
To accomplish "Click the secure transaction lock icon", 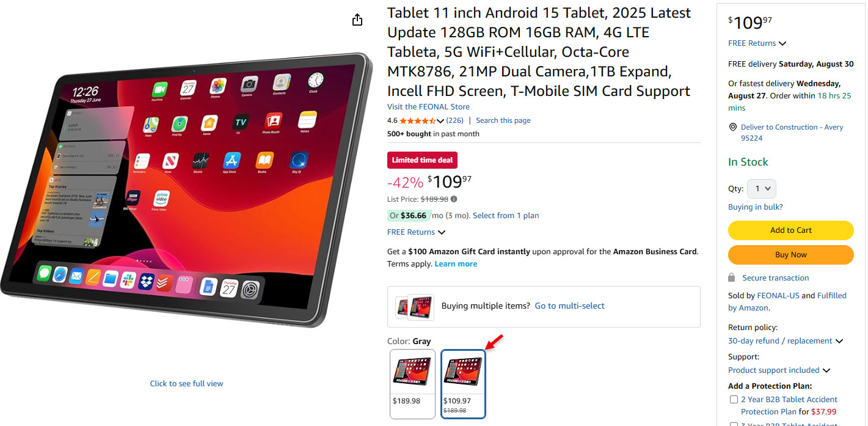I will [732, 277].
